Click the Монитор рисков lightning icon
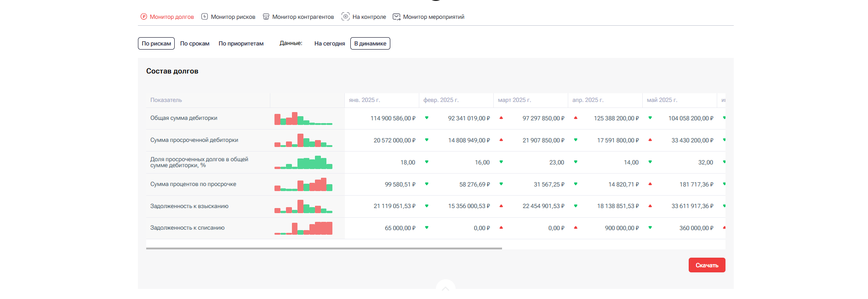Viewport: 868px width, 299px height. point(205,17)
